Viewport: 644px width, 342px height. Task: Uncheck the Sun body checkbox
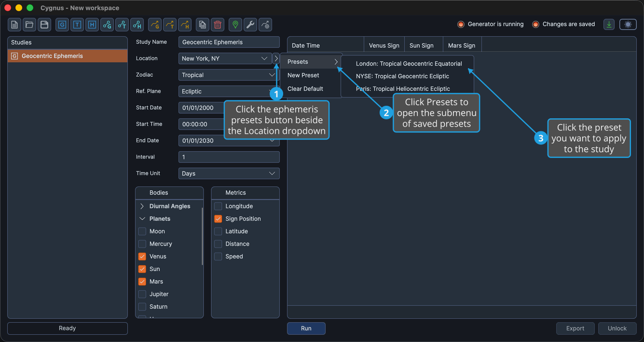[142, 269]
